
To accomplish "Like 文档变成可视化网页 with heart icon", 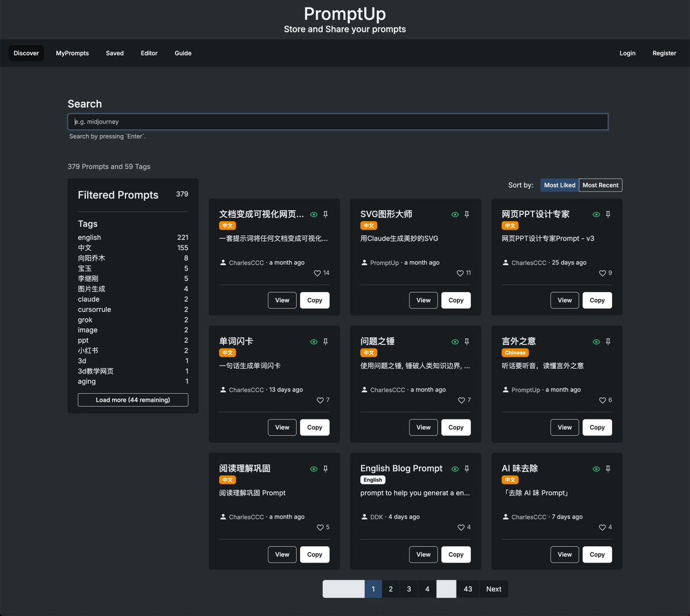I will point(317,273).
